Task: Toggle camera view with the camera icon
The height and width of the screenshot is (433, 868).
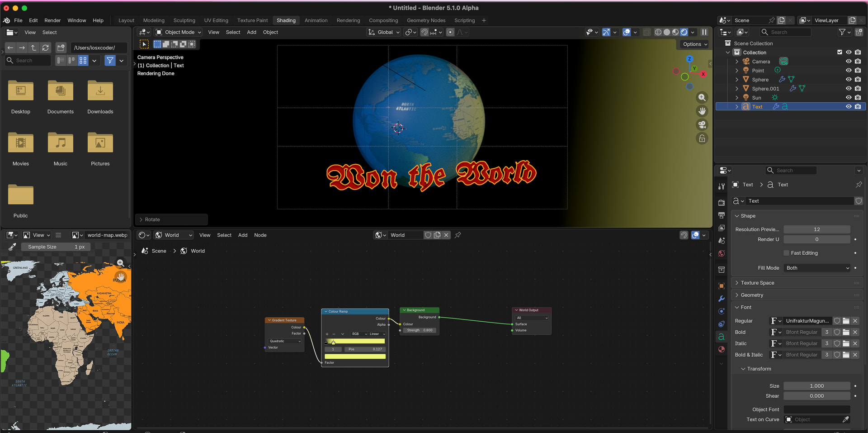Action: click(x=702, y=125)
